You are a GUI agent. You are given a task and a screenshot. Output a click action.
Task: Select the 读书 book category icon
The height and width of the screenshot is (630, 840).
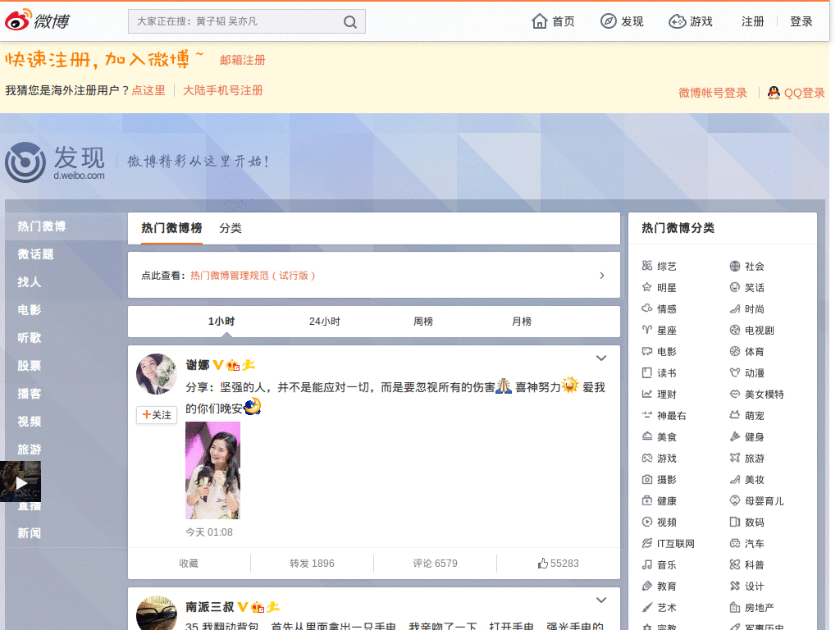pyautogui.click(x=647, y=372)
